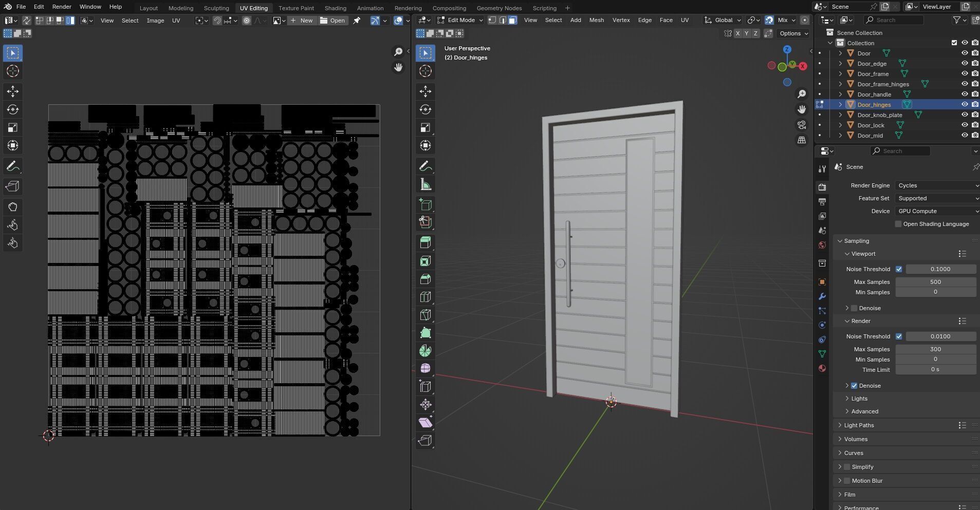980x510 pixels.
Task: Select the Smooth tool
Action: pos(425,368)
